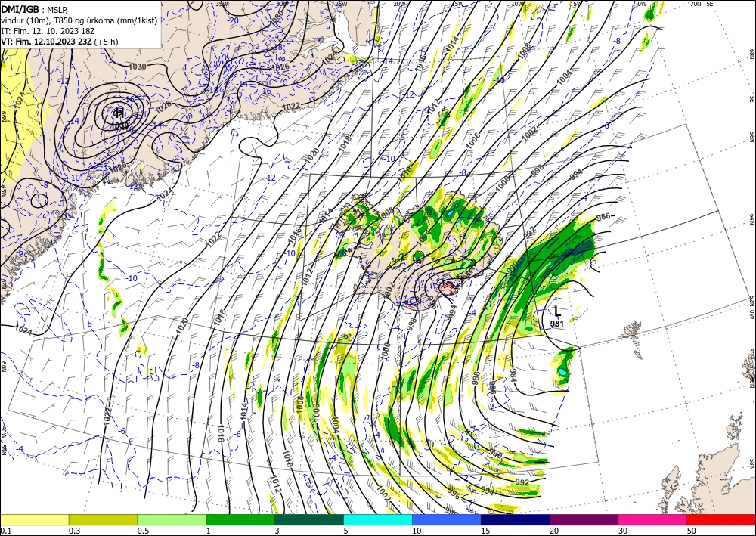756x536 pixels.
Task: Click the '0.3' legend scale label
Action: (74, 531)
